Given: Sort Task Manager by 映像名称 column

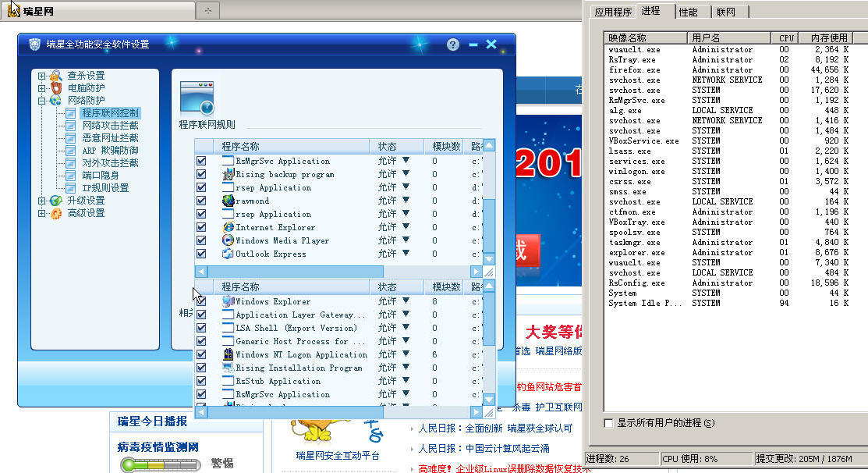Looking at the screenshot, I should (x=646, y=37).
